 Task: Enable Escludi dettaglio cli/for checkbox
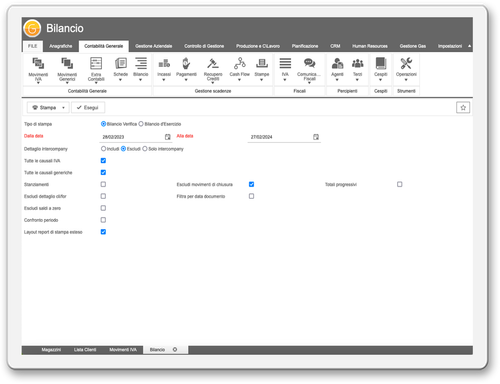coord(103,196)
